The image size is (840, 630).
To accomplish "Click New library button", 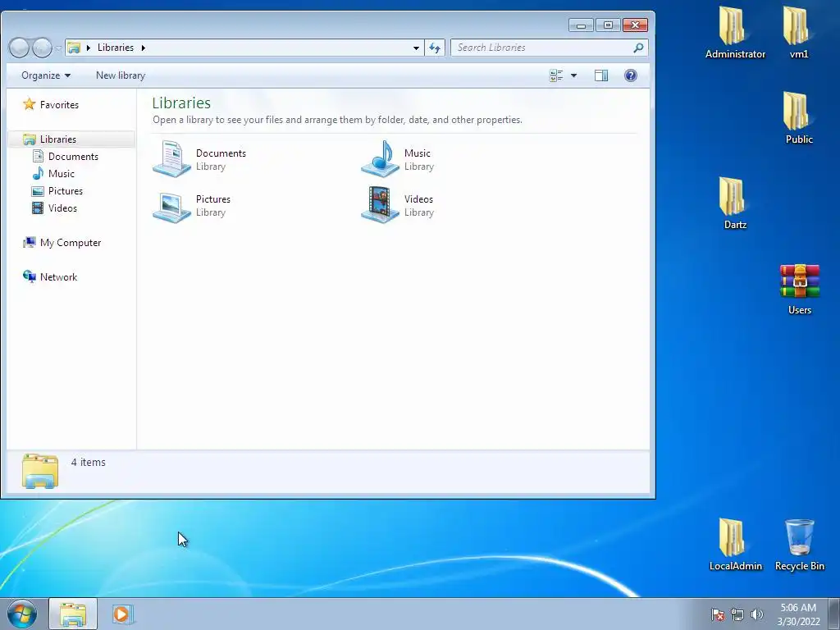I will pyautogui.click(x=121, y=75).
